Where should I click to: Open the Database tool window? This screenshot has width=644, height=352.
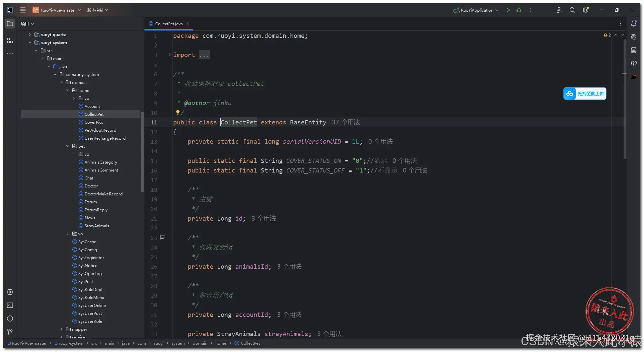click(634, 50)
